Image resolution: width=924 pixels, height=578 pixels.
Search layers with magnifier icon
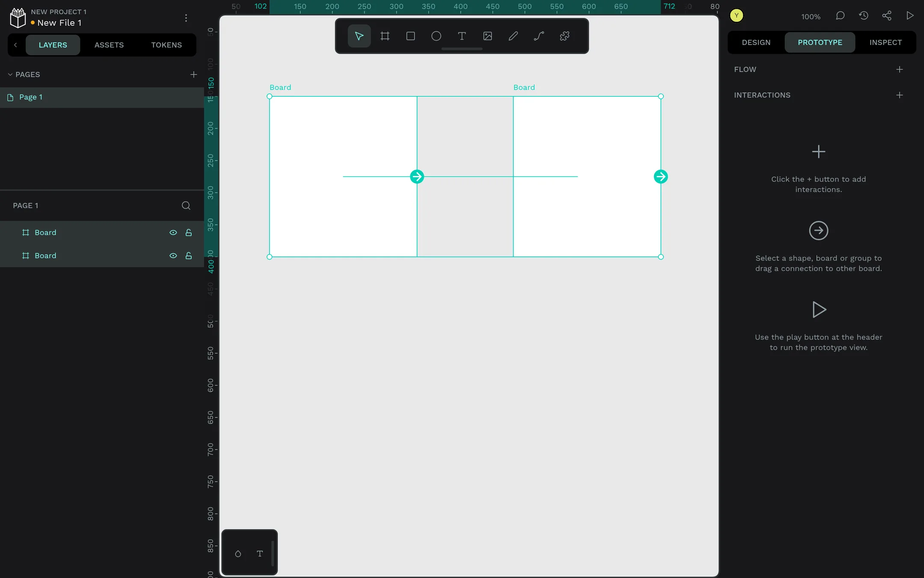(x=186, y=206)
